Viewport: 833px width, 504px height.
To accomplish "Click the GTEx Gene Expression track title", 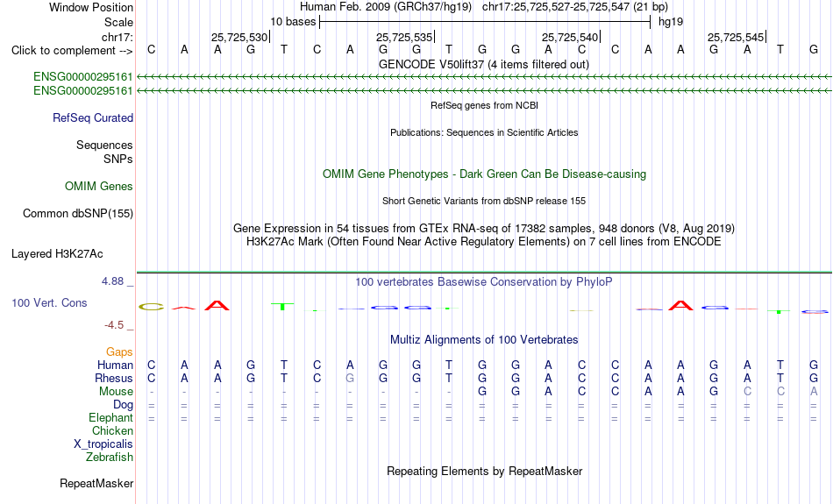I will [x=484, y=229].
